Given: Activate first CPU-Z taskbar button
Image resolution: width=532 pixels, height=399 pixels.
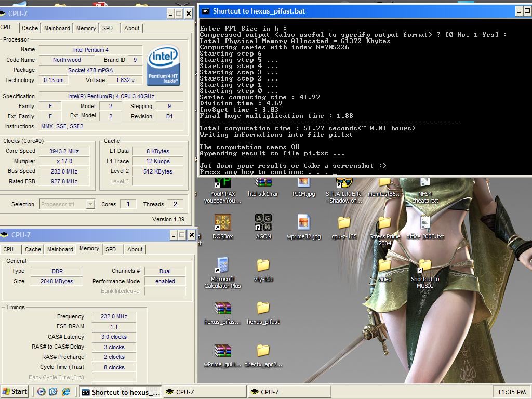Looking at the screenshot, I should tap(205, 392).
